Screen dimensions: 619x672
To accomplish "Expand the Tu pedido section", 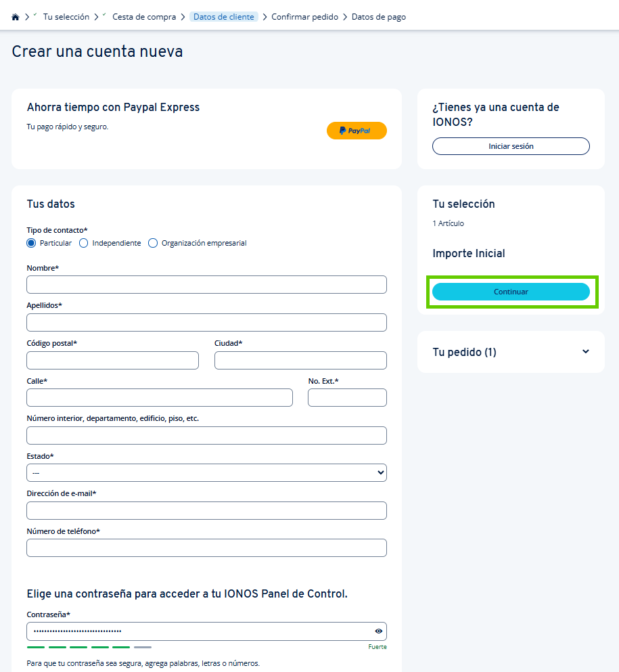I will [x=511, y=351].
